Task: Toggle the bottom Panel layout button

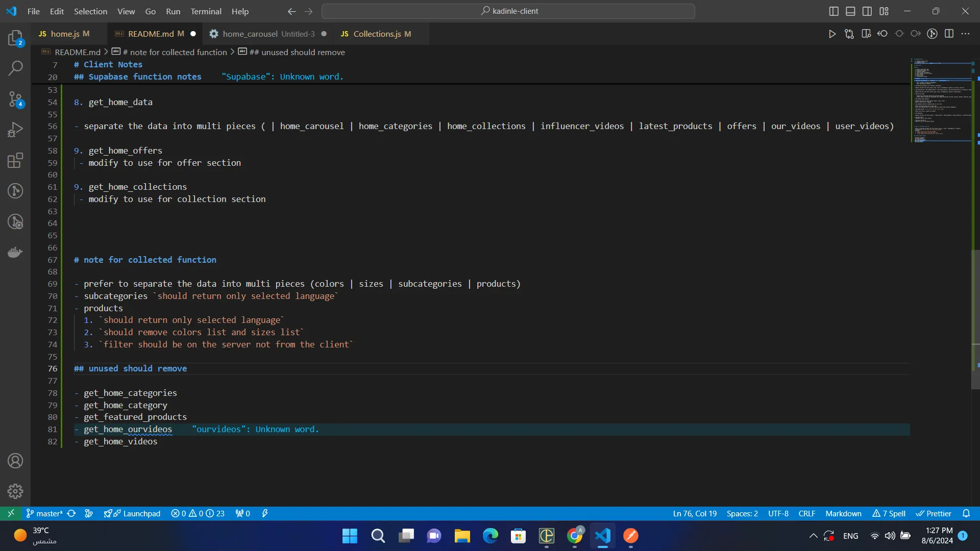Action: (850, 11)
